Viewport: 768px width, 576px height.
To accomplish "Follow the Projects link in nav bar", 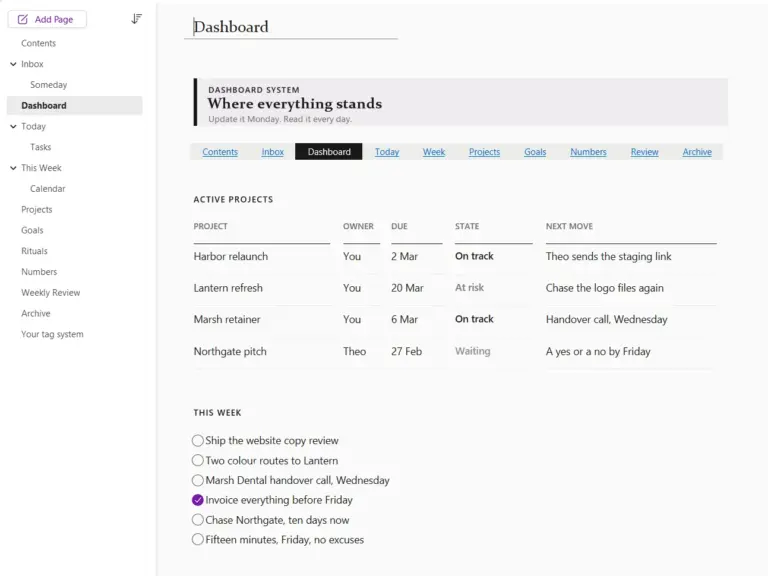I will click(x=484, y=152).
